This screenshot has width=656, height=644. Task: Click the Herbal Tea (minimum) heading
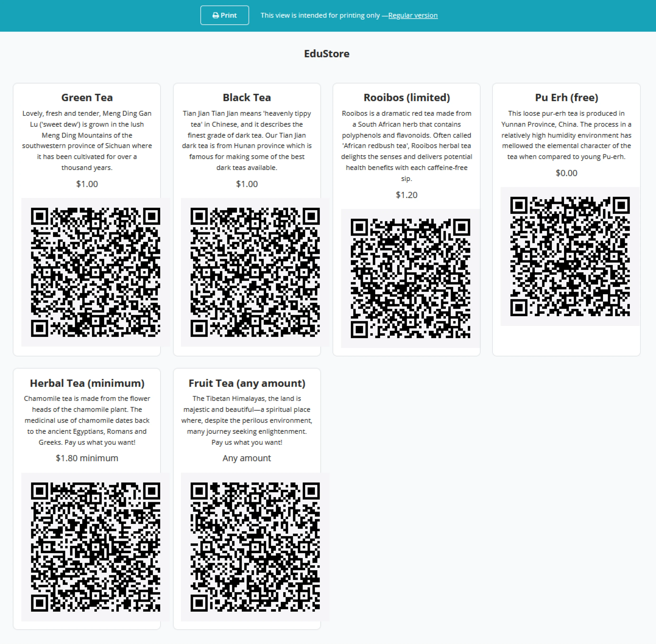tap(87, 383)
